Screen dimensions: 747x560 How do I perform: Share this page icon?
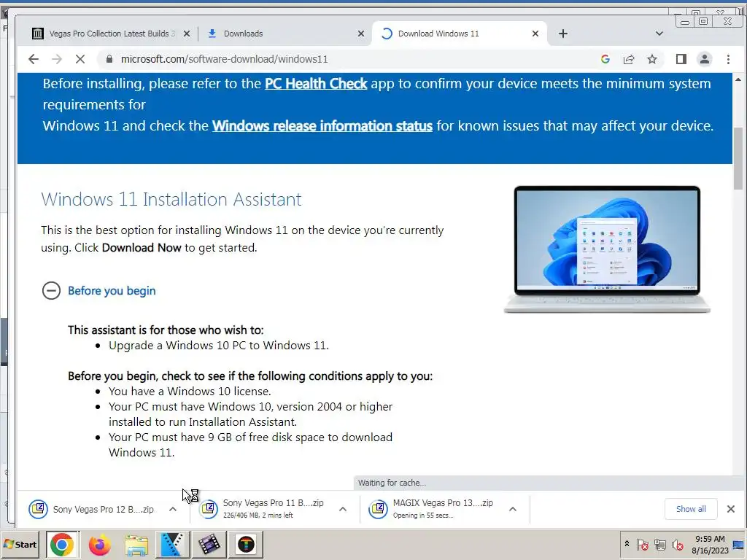(x=629, y=59)
